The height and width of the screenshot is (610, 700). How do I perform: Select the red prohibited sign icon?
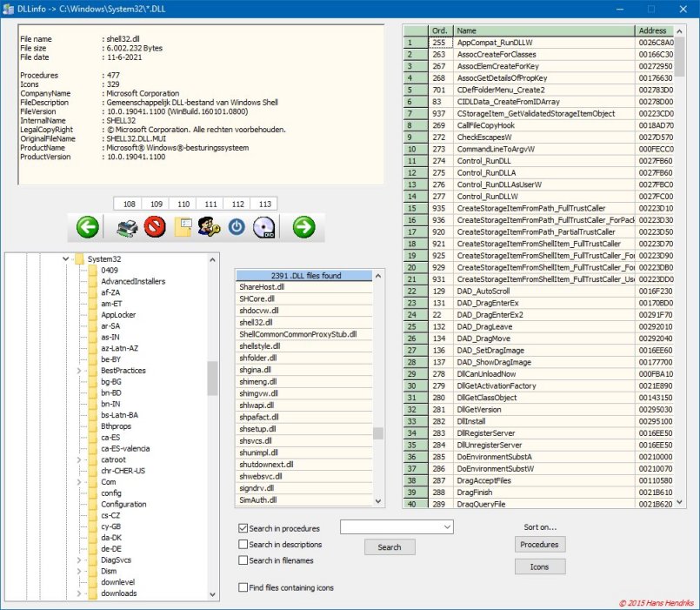click(x=155, y=226)
